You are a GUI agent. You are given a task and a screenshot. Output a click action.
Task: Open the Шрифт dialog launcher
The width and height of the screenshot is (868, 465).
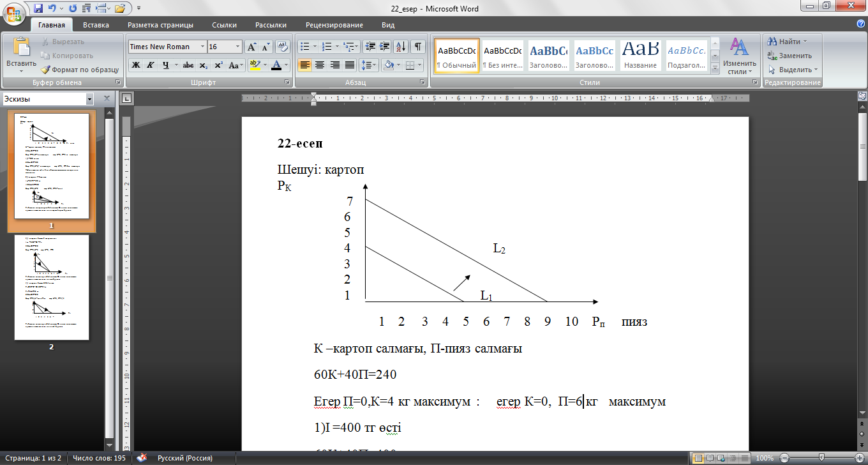click(x=287, y=82)
